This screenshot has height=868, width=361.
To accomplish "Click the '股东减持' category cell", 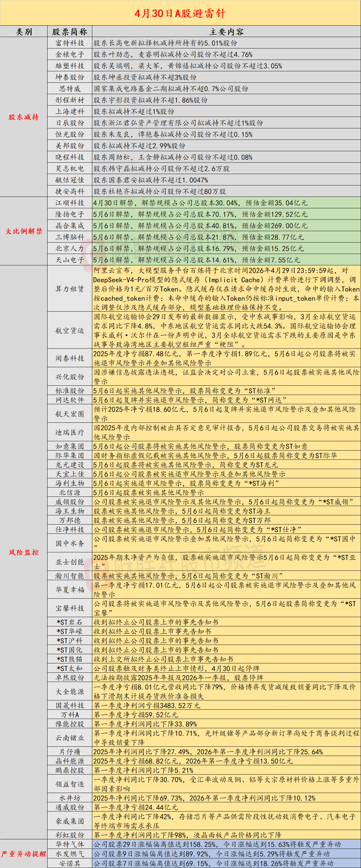I will point(23,117).
